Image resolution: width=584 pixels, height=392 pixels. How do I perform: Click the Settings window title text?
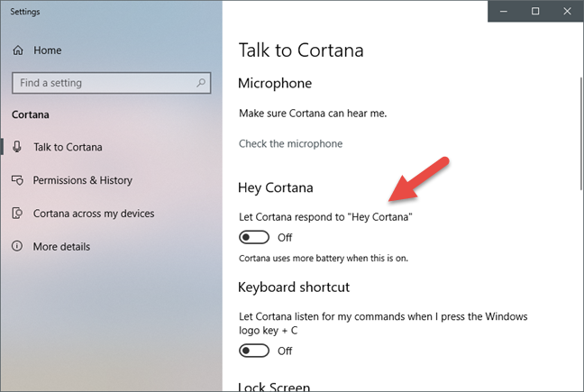(25, 12)
